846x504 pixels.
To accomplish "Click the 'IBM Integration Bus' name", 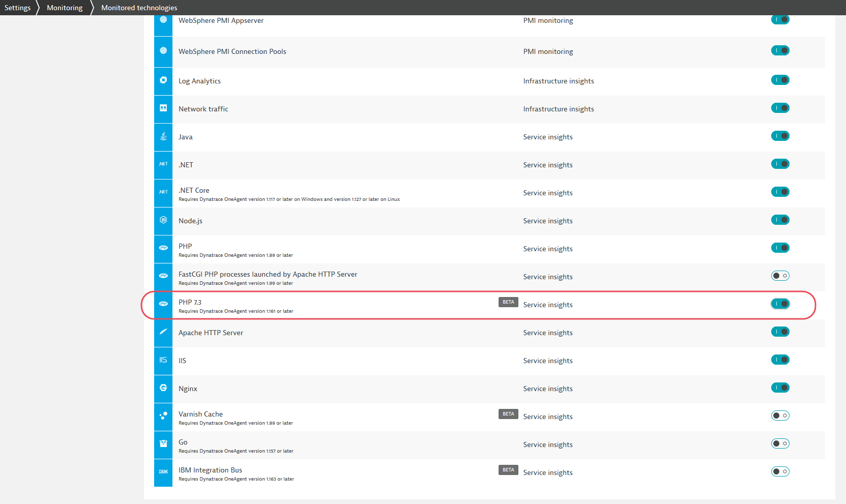I will click(x=210, y=470).
